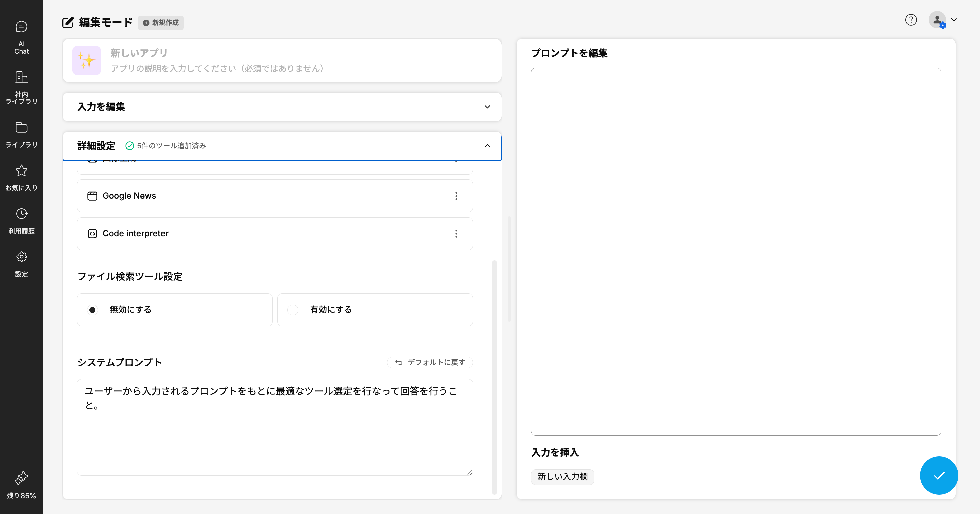
Task: Click 新しい入力欄 insert button
Action: [x=562, y=477]
